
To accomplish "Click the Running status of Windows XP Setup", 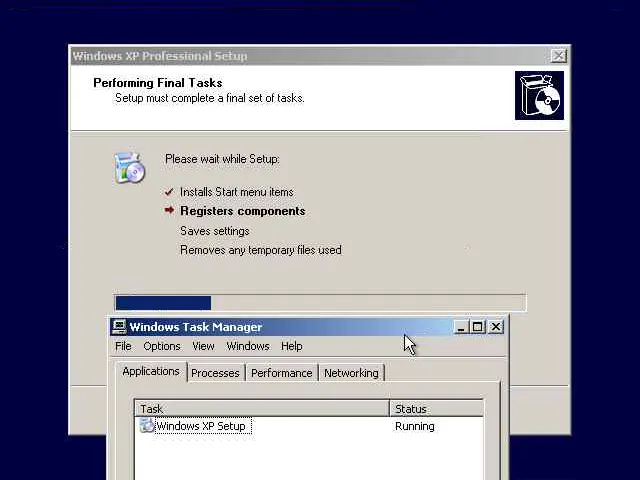I will pyautogui.click(x=415, y=426).
